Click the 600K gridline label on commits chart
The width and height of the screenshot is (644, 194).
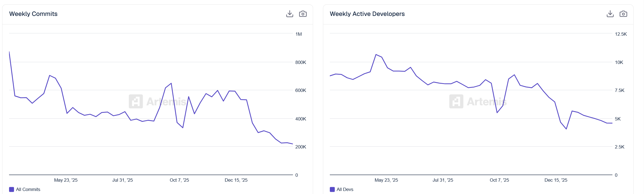(x=300, y=90)
